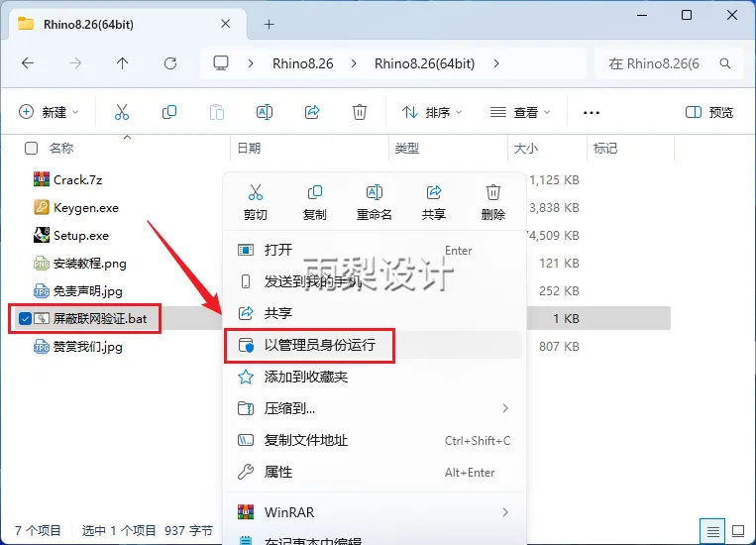
Task: Choose 添加到收藏夹
Action: click(375, 377)
